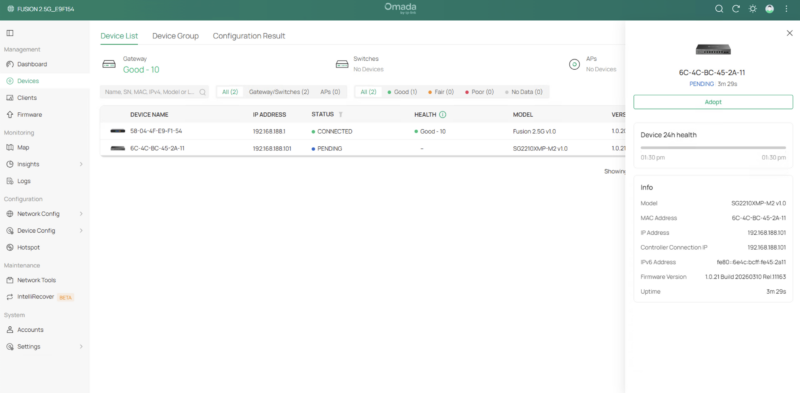
Task: Open the Dashboard page
Action: [32, 64]
